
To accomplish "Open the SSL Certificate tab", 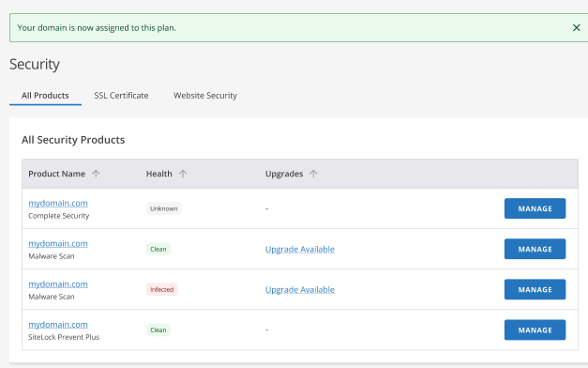I will point(121,96).
